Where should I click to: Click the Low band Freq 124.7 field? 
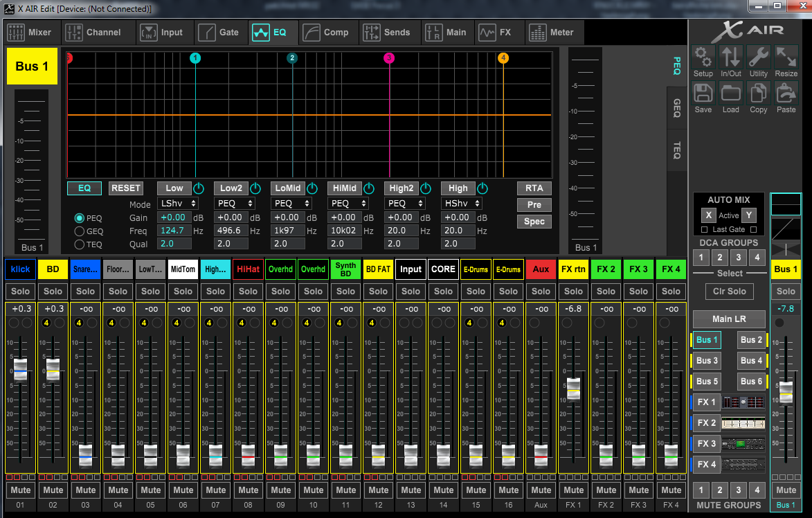(x=174, y=231)
